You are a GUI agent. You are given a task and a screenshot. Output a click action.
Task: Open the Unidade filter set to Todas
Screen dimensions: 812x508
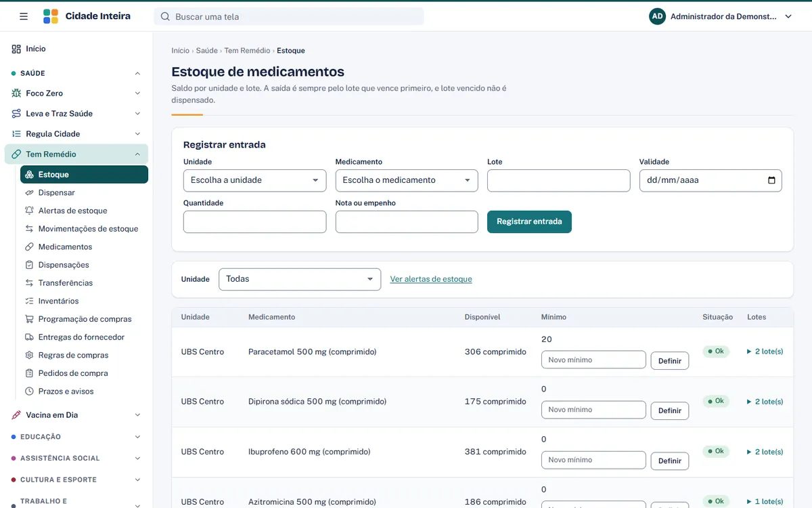click(x=300, y=279)
